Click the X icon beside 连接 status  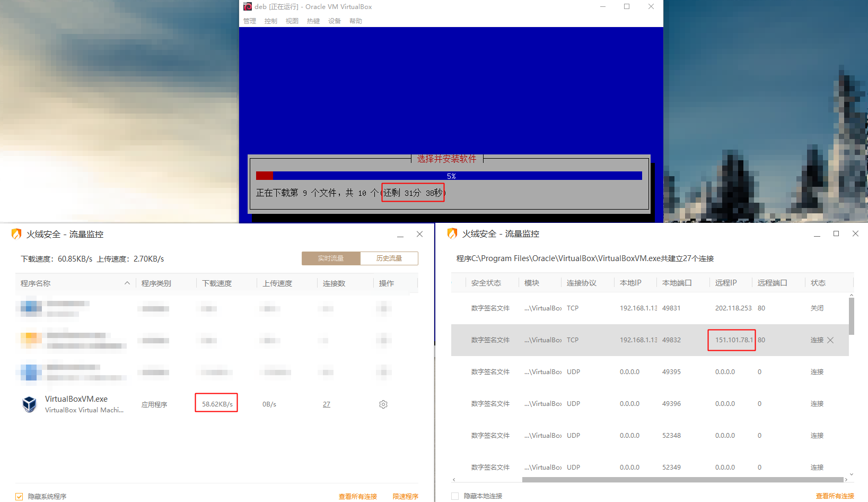click(x=830, y=340)
